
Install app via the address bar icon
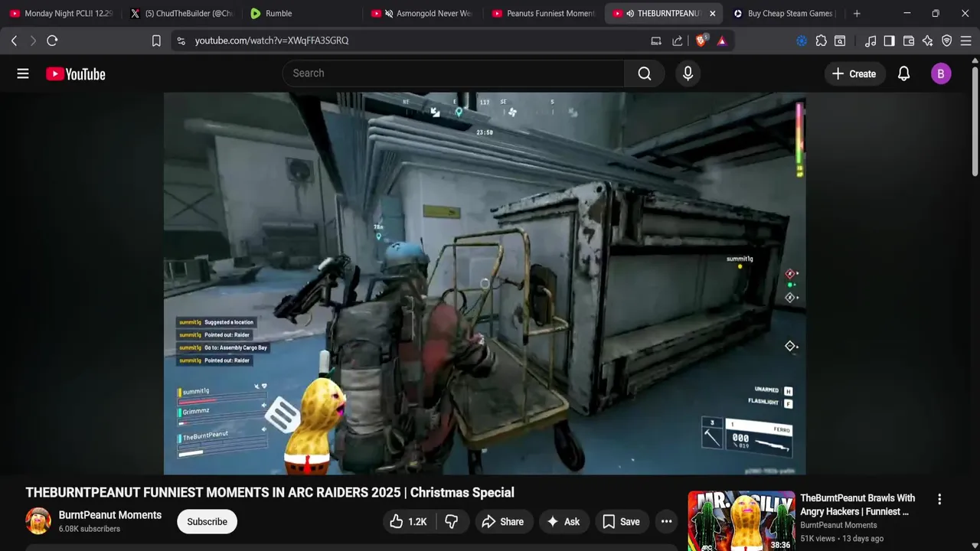[x=656, y=41]
